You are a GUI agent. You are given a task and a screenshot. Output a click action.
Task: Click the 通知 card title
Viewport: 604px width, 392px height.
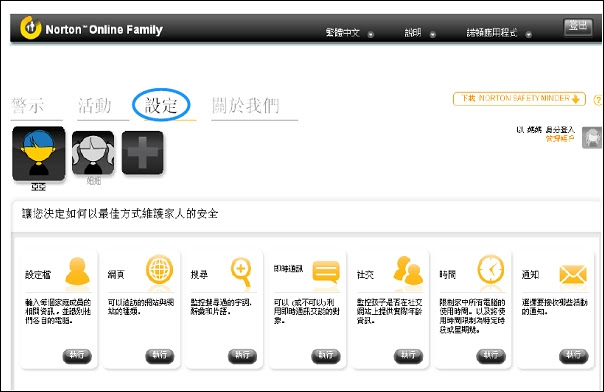point(530,275)
